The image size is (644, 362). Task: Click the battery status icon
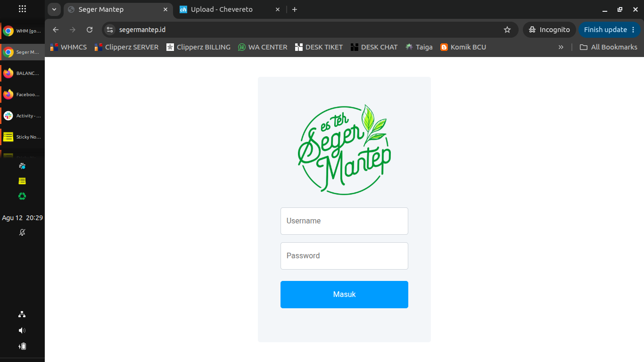22,346
